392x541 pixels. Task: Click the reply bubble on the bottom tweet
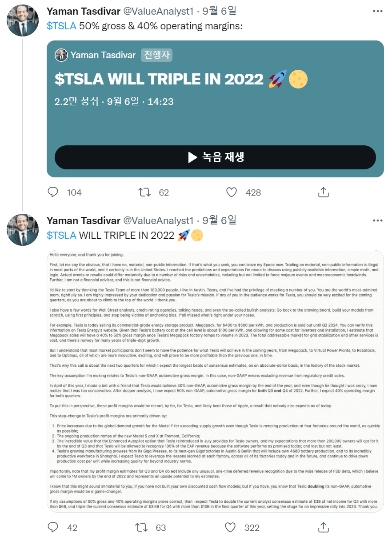click(x=53, y=527)
